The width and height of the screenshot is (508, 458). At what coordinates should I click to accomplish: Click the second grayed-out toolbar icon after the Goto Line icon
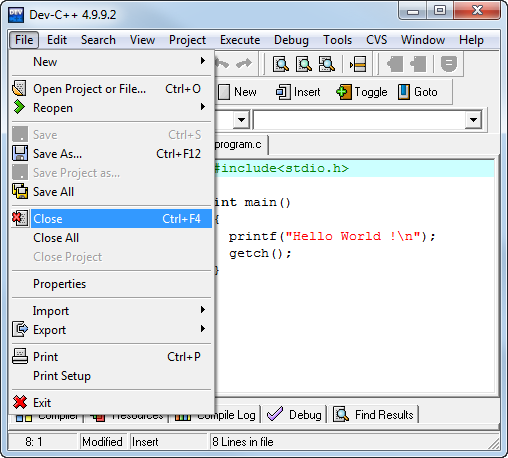coord(418,64)
